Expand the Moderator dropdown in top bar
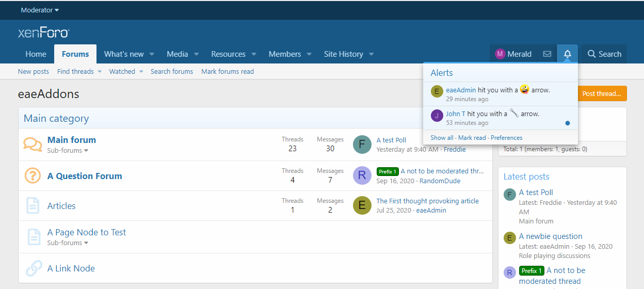The image size is (644, 289). 40,10
